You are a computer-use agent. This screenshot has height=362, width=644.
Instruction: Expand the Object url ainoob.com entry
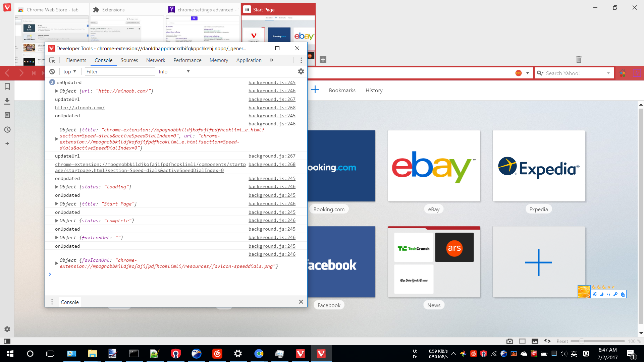(57, 91)
